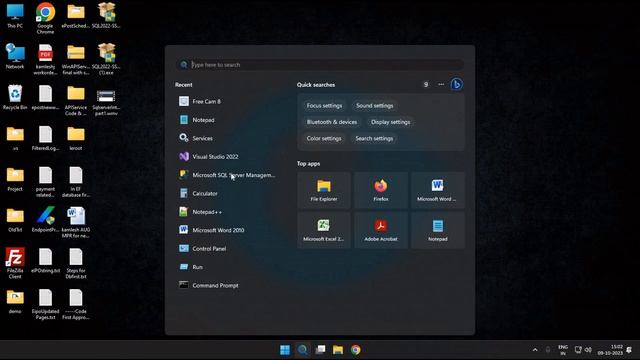Select Color settings quick search
640x360 pixels.
(x=324, y=138)
